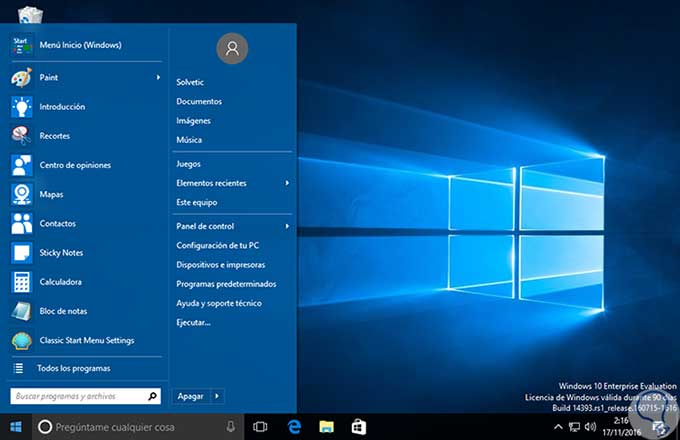Click the Cortana microphone icon
The width and height of the screenshot is (680, 440).
231,427
